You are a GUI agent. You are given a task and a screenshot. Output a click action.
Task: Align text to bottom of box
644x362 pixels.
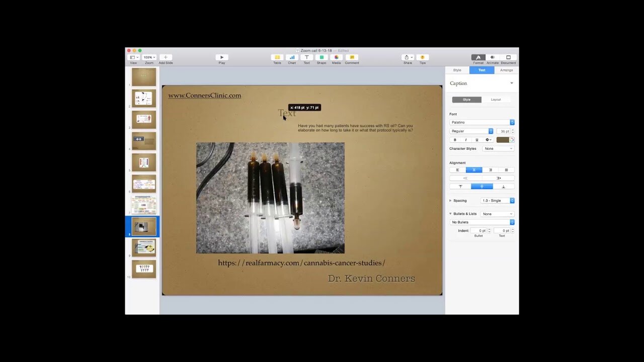click(504, 187)
